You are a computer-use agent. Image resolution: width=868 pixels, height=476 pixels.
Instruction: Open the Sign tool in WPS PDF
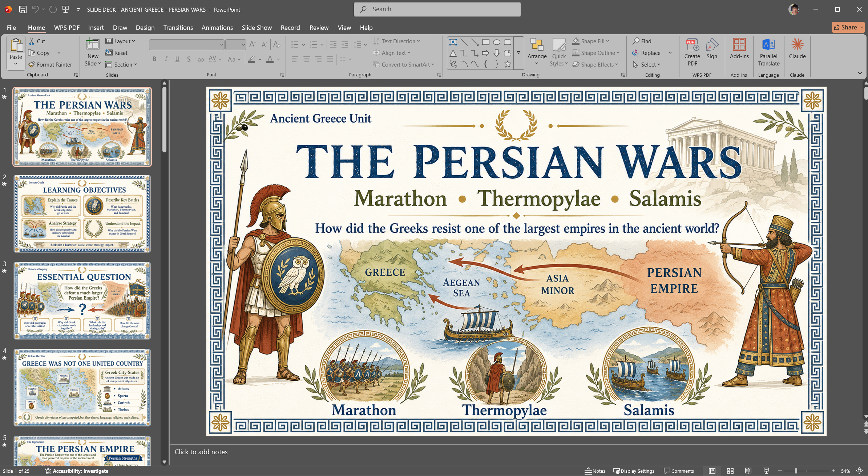(x=712, y=49)
